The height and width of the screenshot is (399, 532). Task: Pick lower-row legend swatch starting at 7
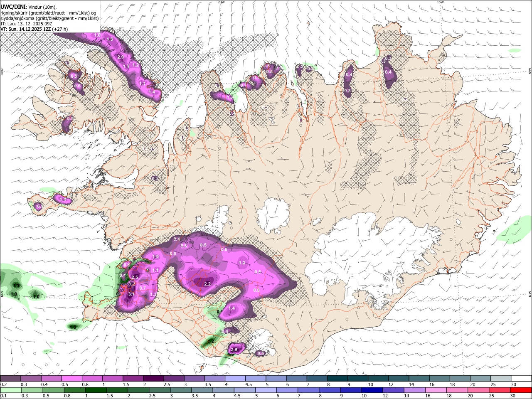point(308,390)
